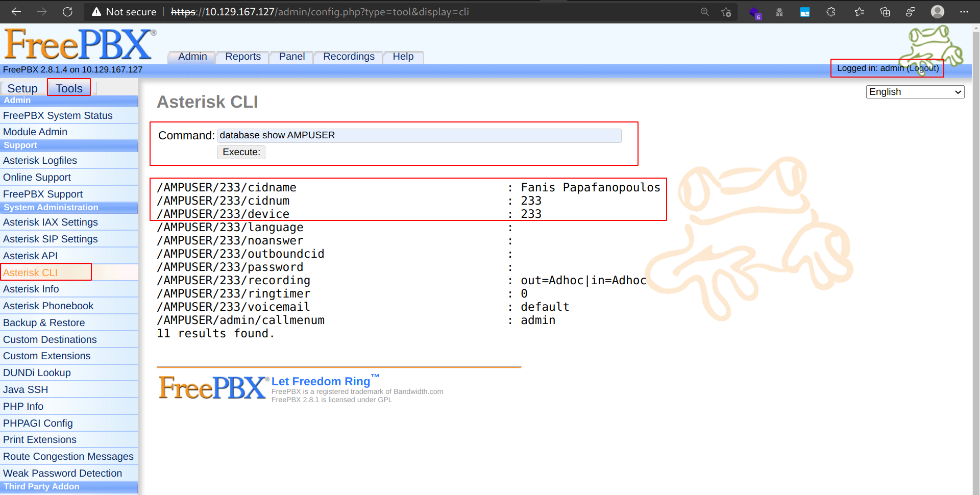This screenshot has width=980, height=495.
Task: Switch to the Setup tab
Action: point(22,88)
